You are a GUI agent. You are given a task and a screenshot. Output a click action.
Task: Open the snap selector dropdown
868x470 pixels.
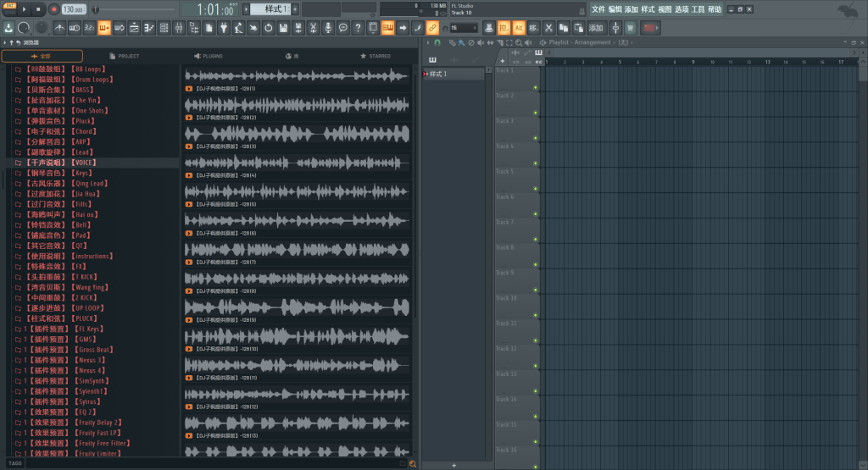tap(464, 28)
